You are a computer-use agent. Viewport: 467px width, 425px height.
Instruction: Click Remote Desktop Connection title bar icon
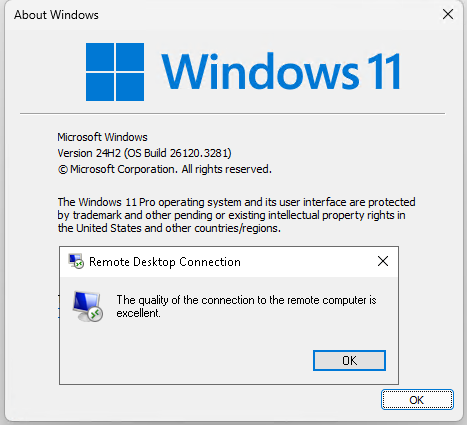[76, 261]
